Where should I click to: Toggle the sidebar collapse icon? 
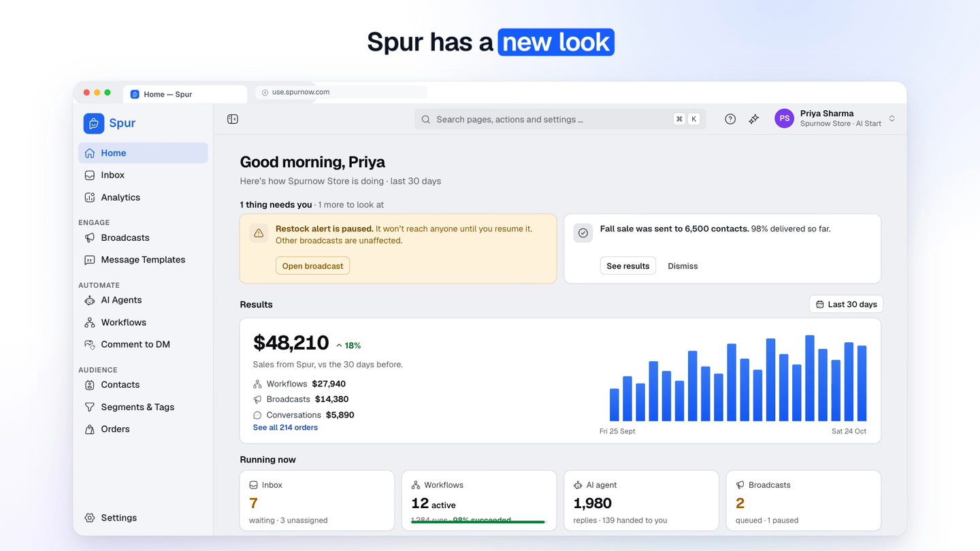[233, 119]
